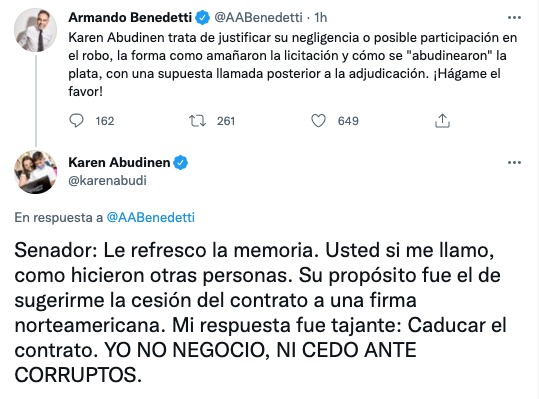Like Benedetti's tweet with the heart icon
539x399 pixels.
click(318, 121)
